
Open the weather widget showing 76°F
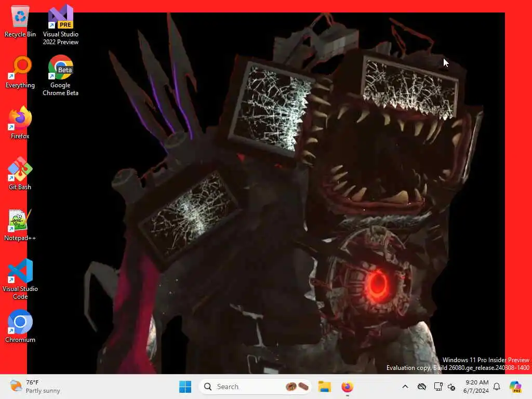(35, 387)
